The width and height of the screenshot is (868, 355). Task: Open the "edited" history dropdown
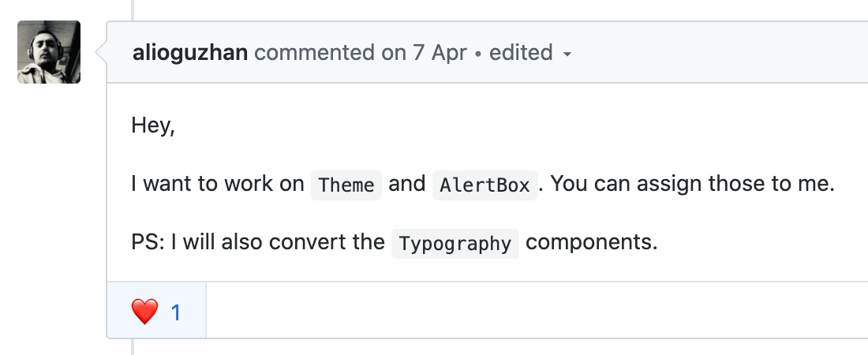point(521,53)
